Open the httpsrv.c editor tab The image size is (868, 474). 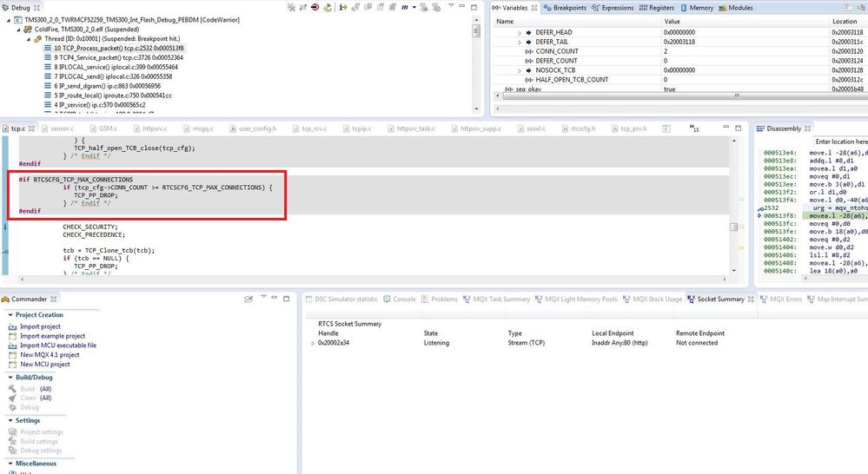(x=150, y=128)
